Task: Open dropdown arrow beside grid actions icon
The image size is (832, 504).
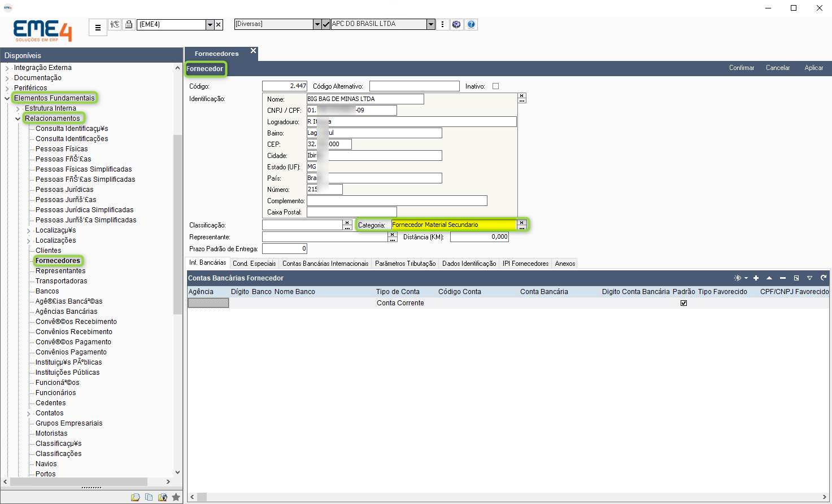Action: [746, 278]
